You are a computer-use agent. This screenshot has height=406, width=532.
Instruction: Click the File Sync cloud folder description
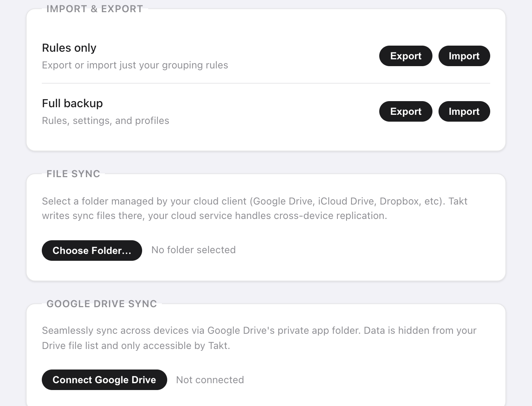255,208
